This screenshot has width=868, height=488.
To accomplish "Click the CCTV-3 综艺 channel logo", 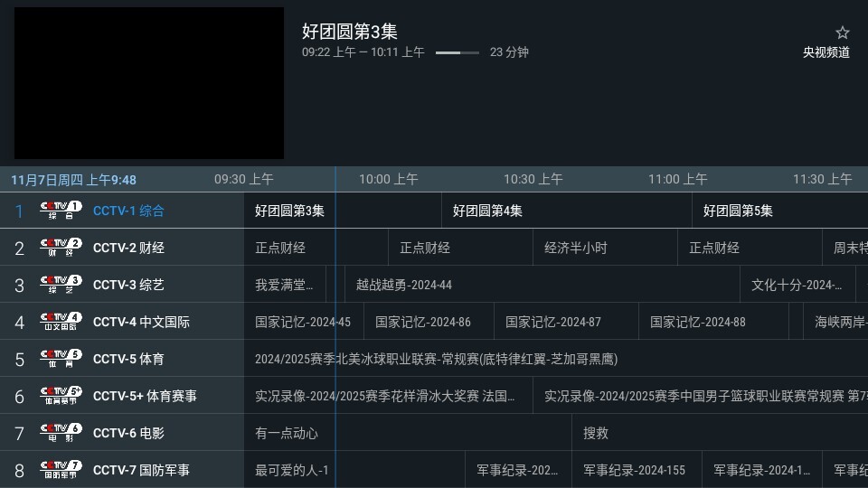I will pos(61,285).
